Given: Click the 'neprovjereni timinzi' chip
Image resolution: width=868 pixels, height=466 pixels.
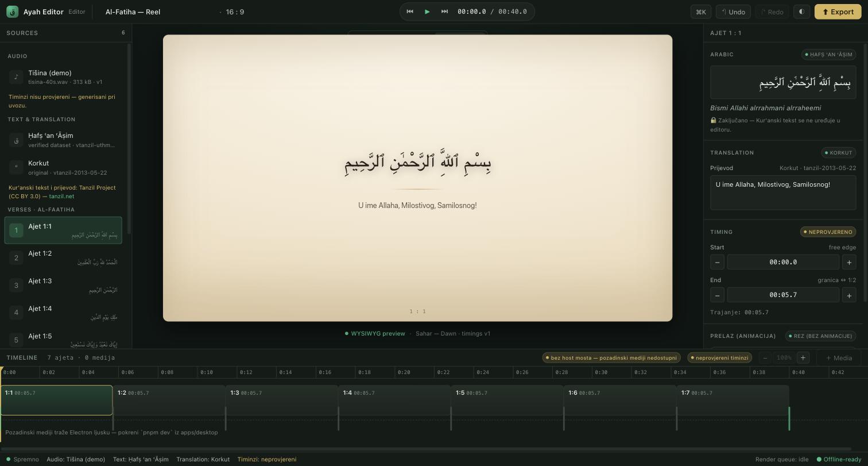Looking at the screenshot, I should coord(720,358).
